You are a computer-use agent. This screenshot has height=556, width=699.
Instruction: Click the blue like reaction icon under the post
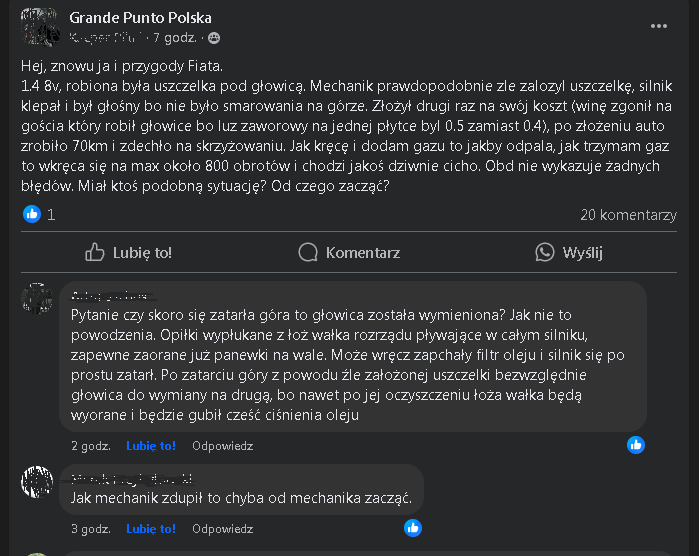tap(32, 214)
